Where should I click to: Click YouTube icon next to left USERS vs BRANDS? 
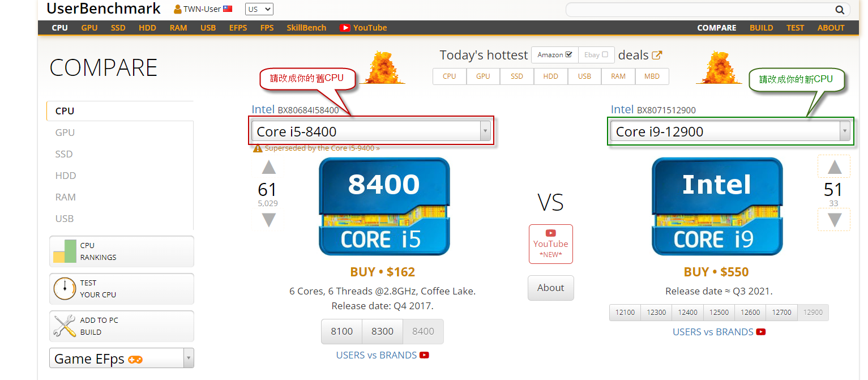424,355
